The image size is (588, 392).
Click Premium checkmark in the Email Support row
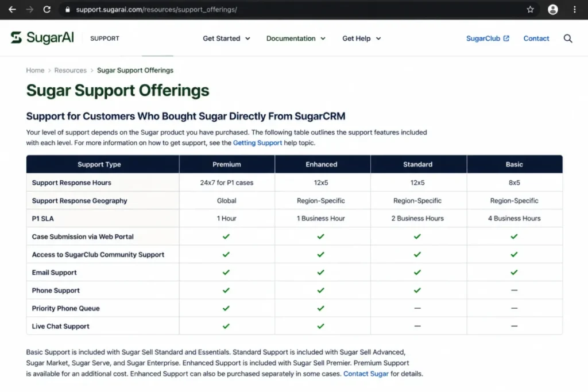226,273
